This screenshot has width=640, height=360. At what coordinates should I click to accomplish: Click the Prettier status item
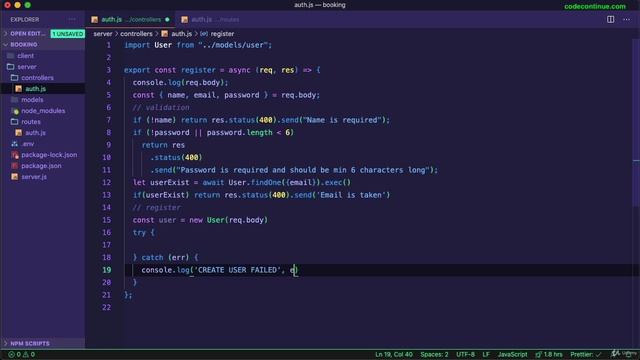(585, 354)
